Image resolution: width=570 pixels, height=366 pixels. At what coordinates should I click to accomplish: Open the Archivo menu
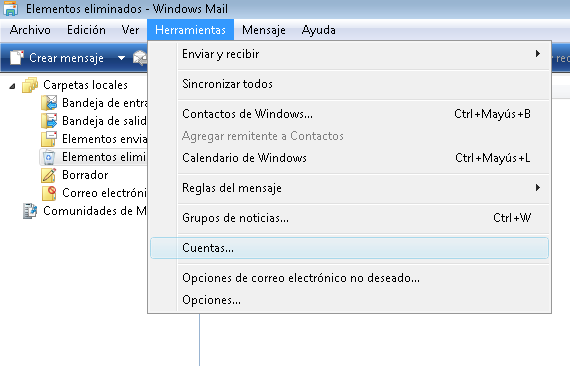[30, 30]
